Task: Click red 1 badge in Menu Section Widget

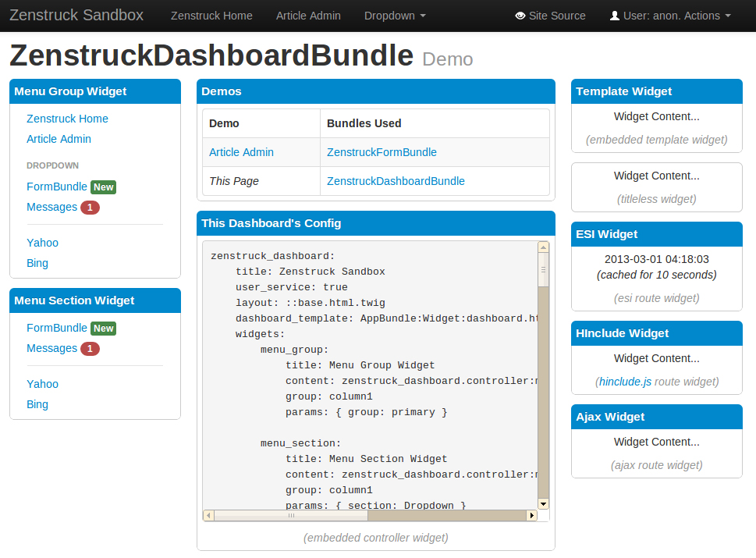Action: pyautogui.click(x=91, y=349)
